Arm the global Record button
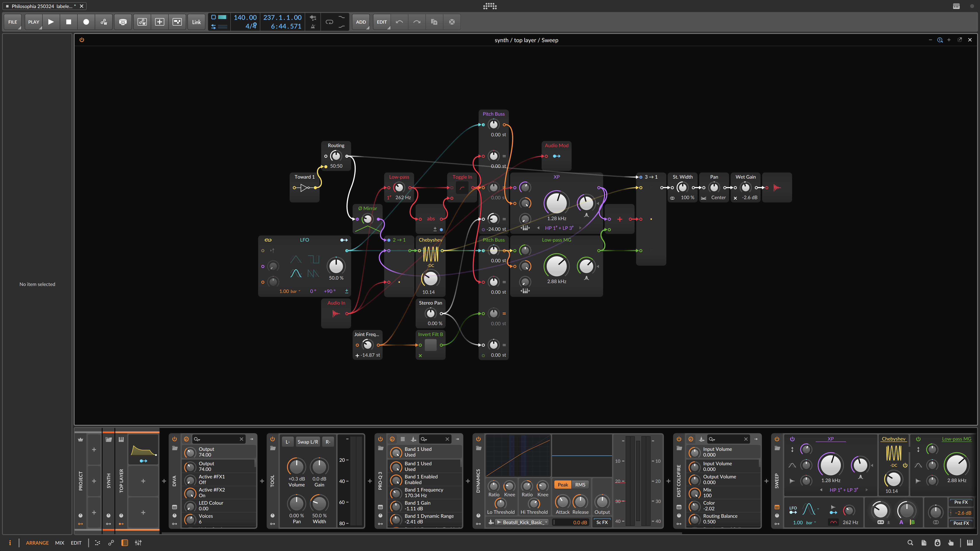The image size is (980, 551). [x=86, y=22]
